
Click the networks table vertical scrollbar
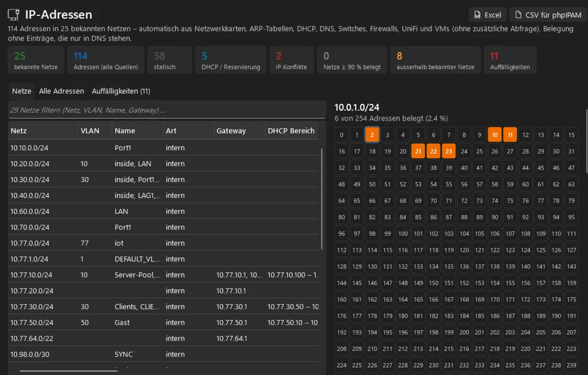(321, 199)
